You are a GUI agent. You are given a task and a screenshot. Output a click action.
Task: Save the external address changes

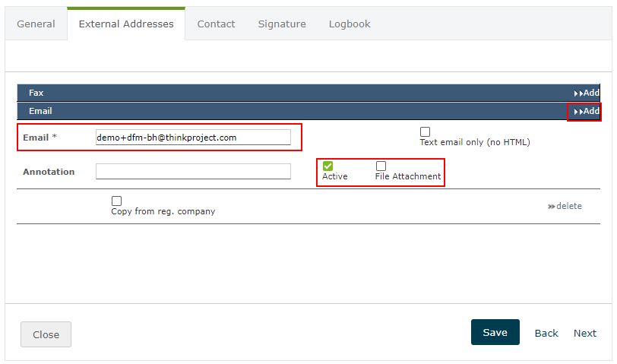click(495, 332)
